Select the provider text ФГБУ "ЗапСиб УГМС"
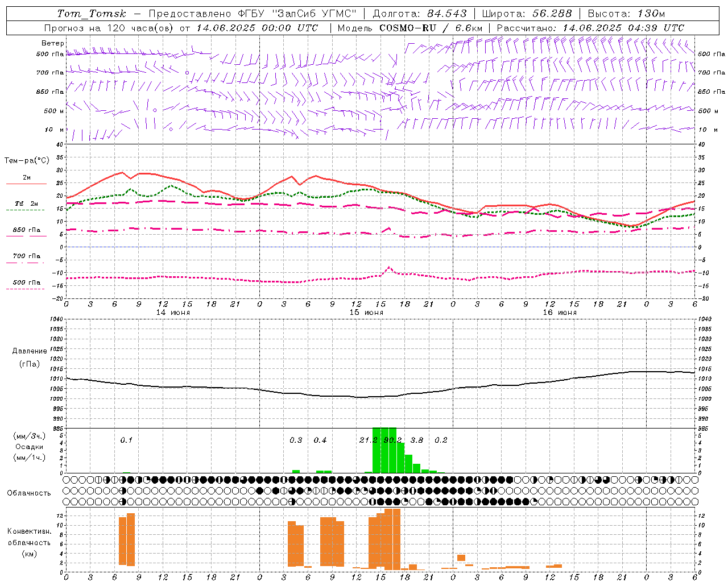 296,14
